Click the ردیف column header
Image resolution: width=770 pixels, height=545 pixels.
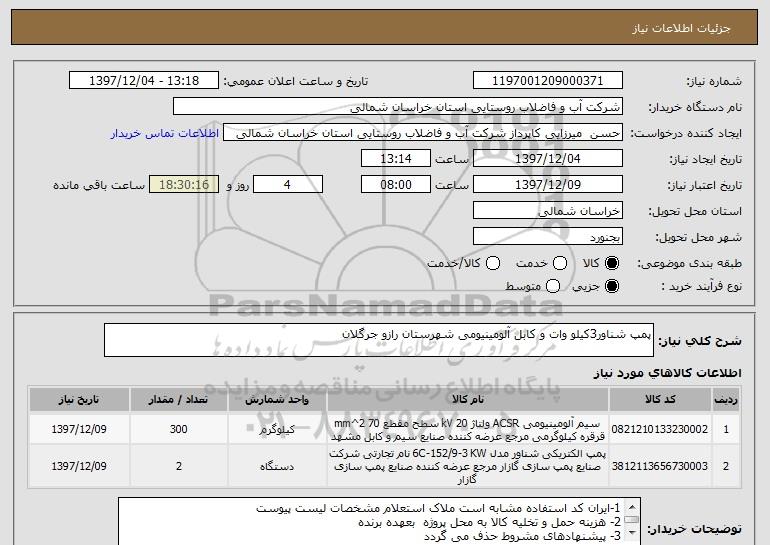coord(726,400)
